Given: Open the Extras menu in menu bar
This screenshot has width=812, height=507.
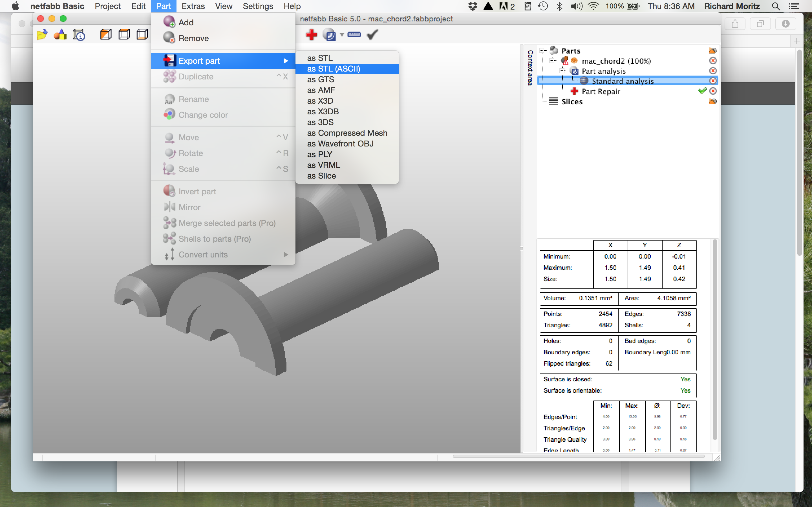Looking at the screenshot, I should click(x=193, y=6).
